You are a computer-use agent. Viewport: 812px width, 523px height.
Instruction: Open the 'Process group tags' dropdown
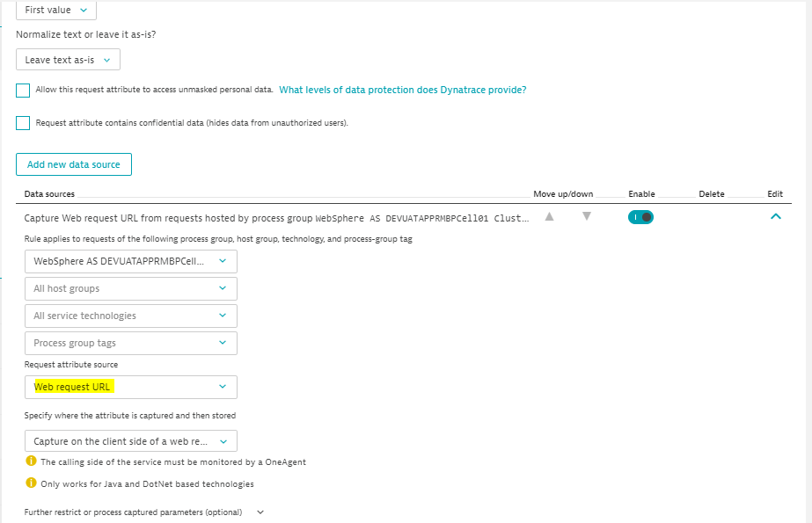coord(130,343)
